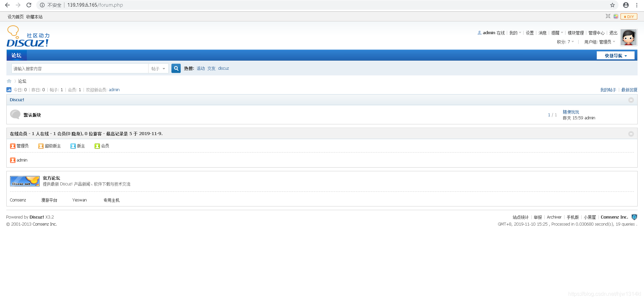Open the 漫游平台 friend link
The image size is (644, 300).
[x=49, y=200]
